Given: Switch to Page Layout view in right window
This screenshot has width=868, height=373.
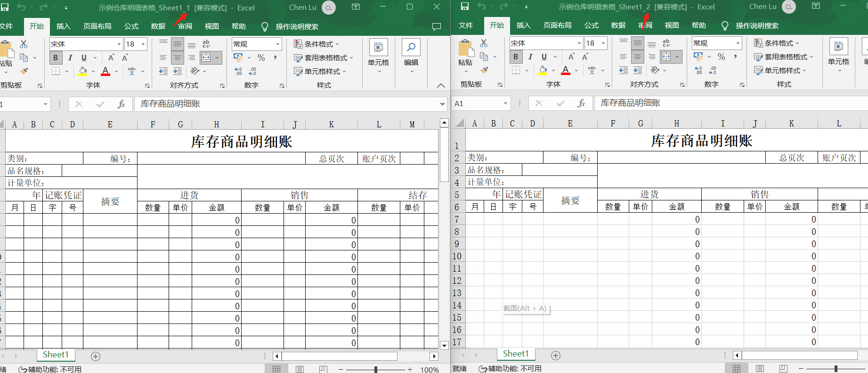Looking at the screenshot, I should (x=760, y=368).
